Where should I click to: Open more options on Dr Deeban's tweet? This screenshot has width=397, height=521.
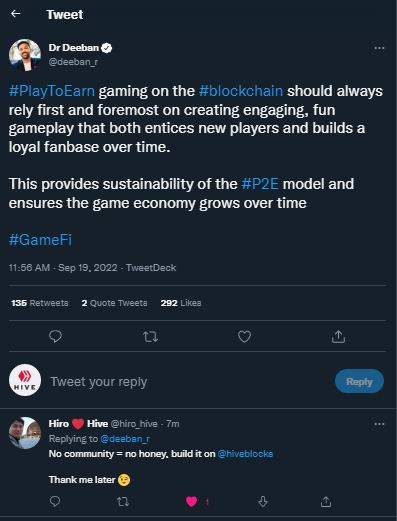click(x=379, y=48)
